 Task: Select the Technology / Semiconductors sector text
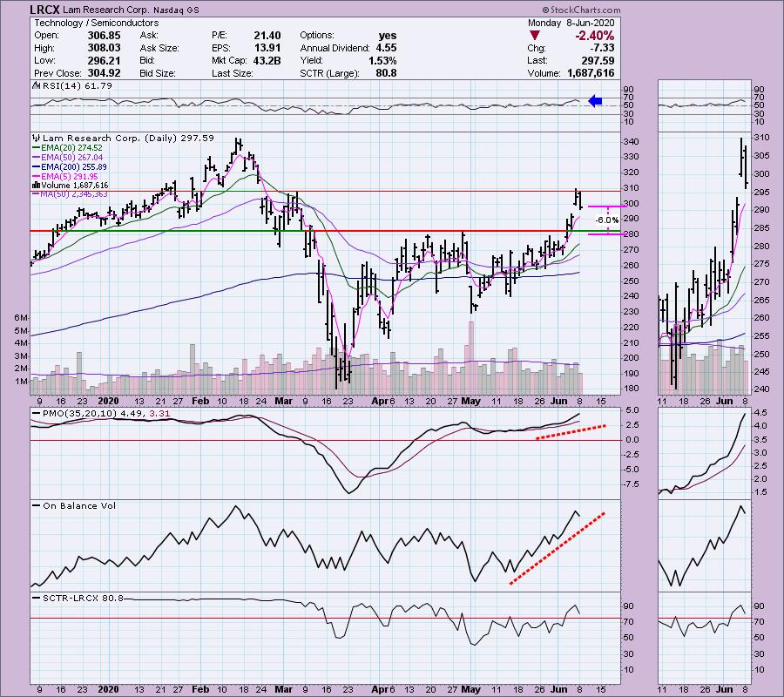[96, 23]
